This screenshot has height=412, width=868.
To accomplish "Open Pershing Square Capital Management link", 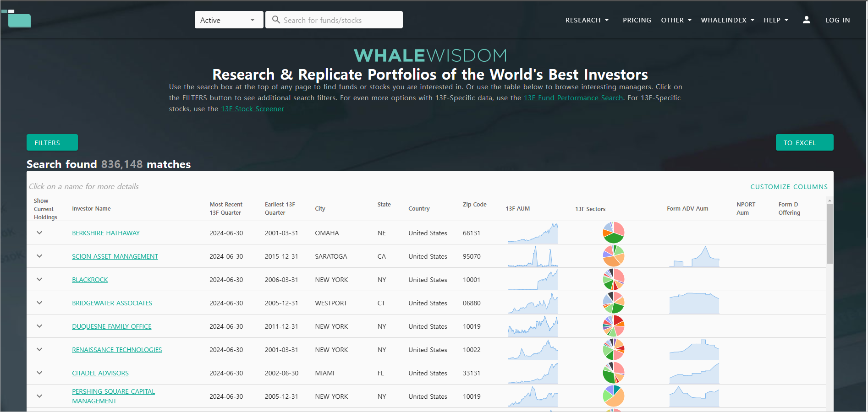I will pyautogui.click(x=113, y=396).
